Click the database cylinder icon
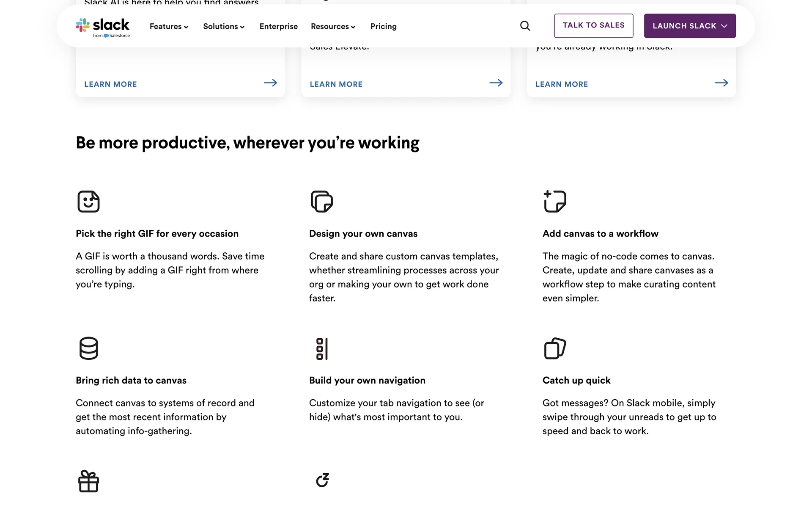This screenshot has height=508, width=812. click(88, 348)
